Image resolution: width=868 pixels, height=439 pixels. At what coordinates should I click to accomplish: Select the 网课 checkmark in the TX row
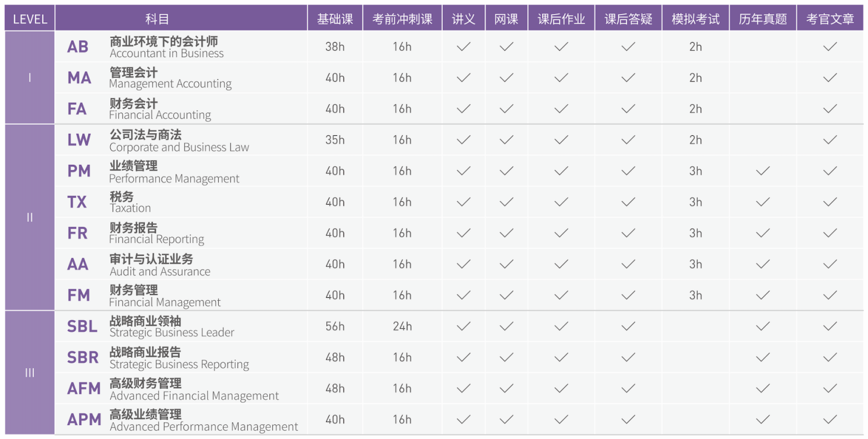(x=506, y=202)
